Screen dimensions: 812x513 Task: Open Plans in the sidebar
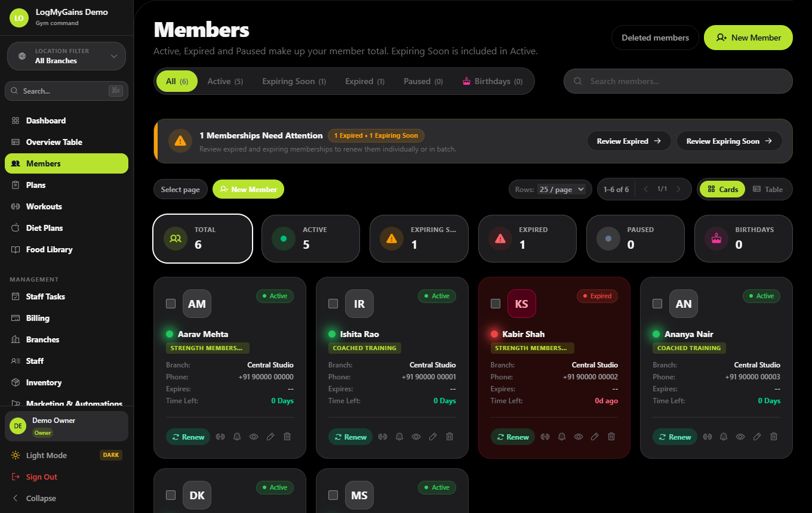point(66,185)
